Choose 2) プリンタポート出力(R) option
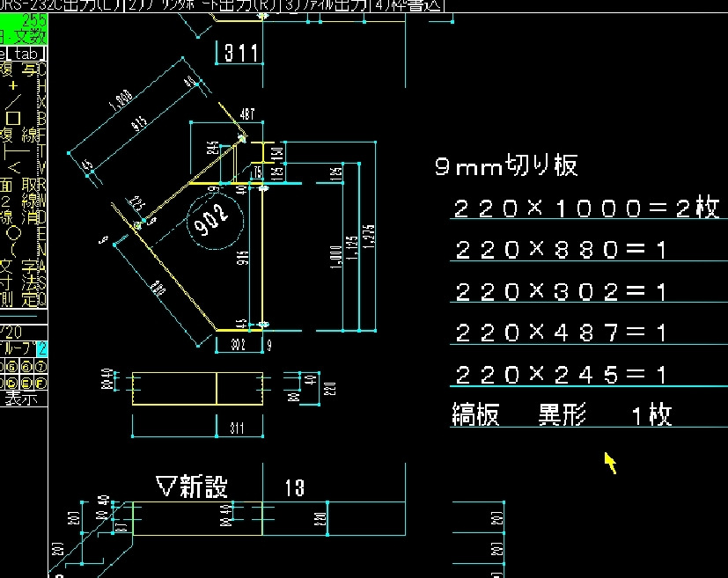728x578 pixels. coord(202,5)
